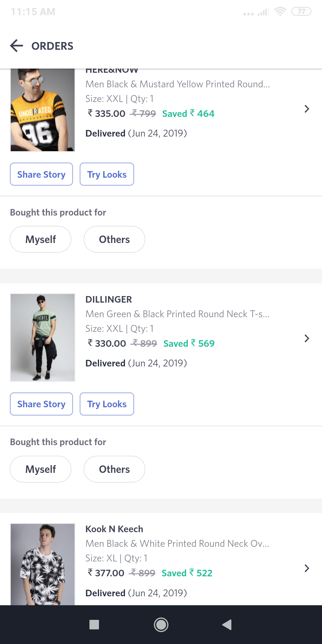Open Kook N Keech order chevron

[x=306, y=568]
